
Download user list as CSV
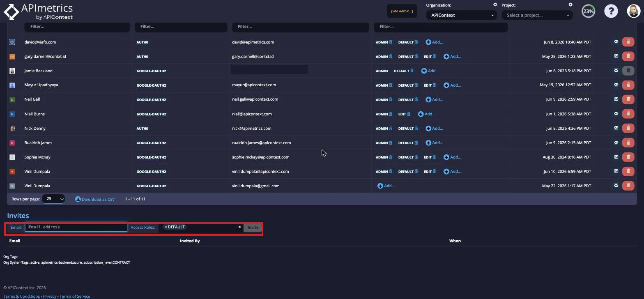(x=95, y=199)
